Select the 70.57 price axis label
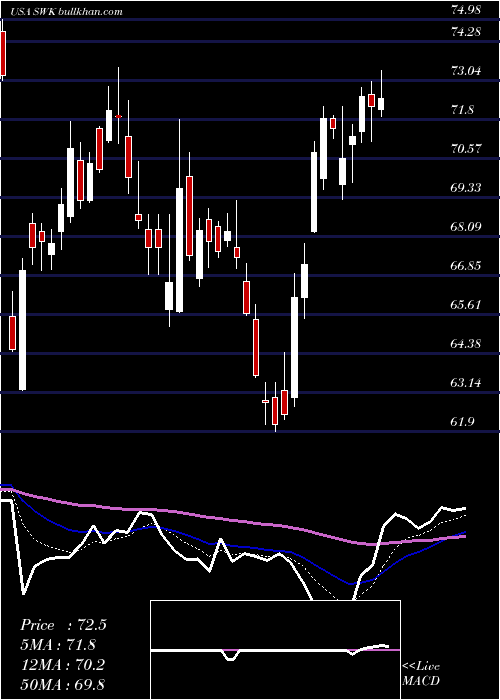Image resolution: width=500 pixels, height=700 pixels. pyautogui.click(x=466, y=149)
